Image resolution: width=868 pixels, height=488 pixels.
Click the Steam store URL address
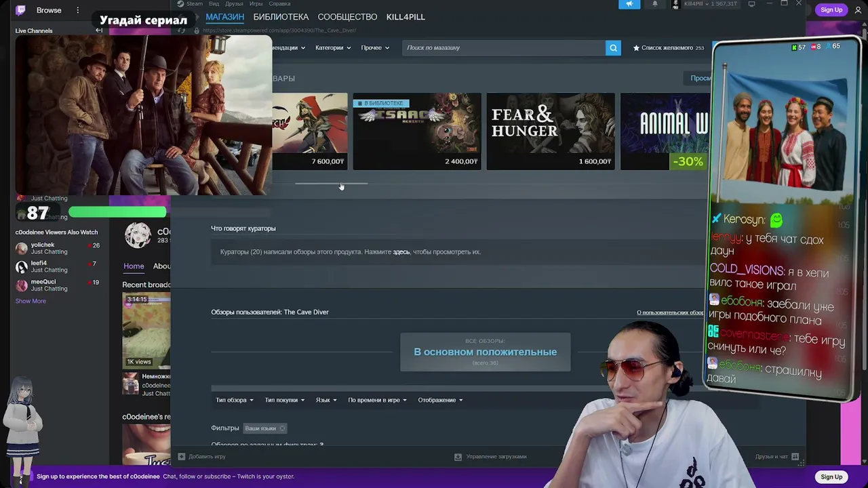279,30
